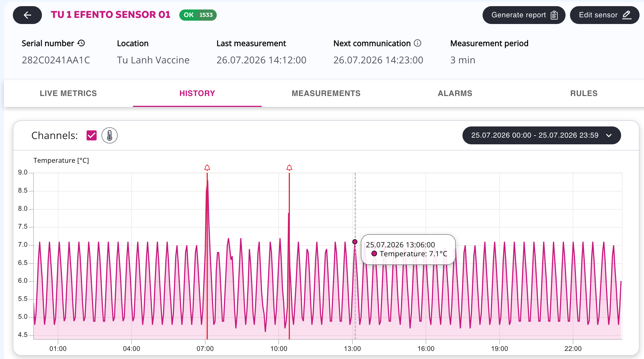This screenshot has height=359, width=644.
Task: Click next communication value 26.07.2026 14:23:00
Action: pyautogui.click(x=378, y=60)
